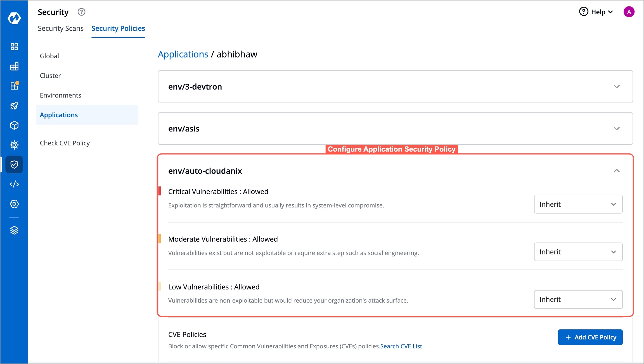The height and width of the screenshot is (364, 644).
Task: Open the cube icon in sidebar
Action: pyautogui.click(x=14, y=125)
